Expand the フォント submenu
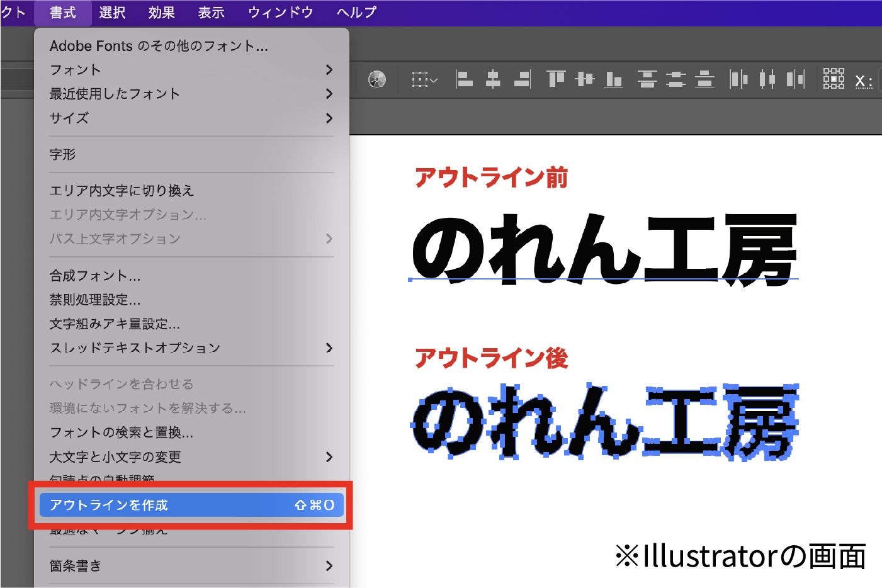The width and height of the screenshot is (882, 588). pos(191,70)
